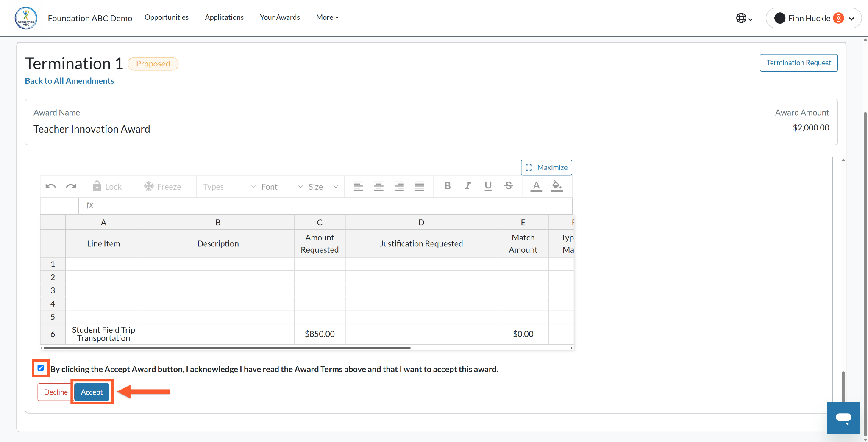Screen dimensions: 868x442
Task: Toggle bold formatting
Action: coord(448,186)
